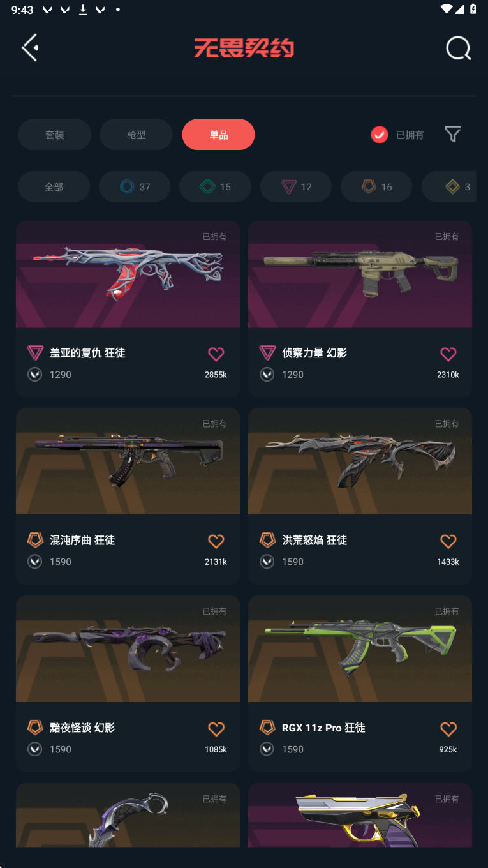Switch to the 套装 tab
Viewport: 488px width, 868px height.
tap(54, 135)
